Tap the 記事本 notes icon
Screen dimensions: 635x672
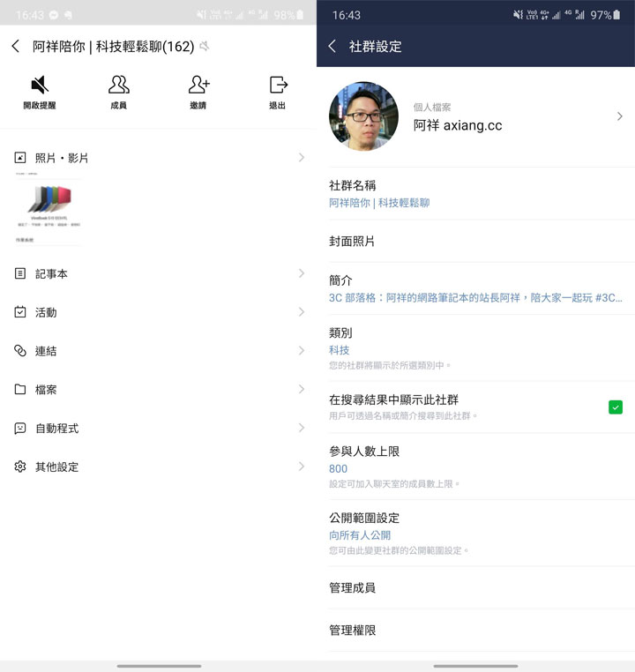[20, 273]
